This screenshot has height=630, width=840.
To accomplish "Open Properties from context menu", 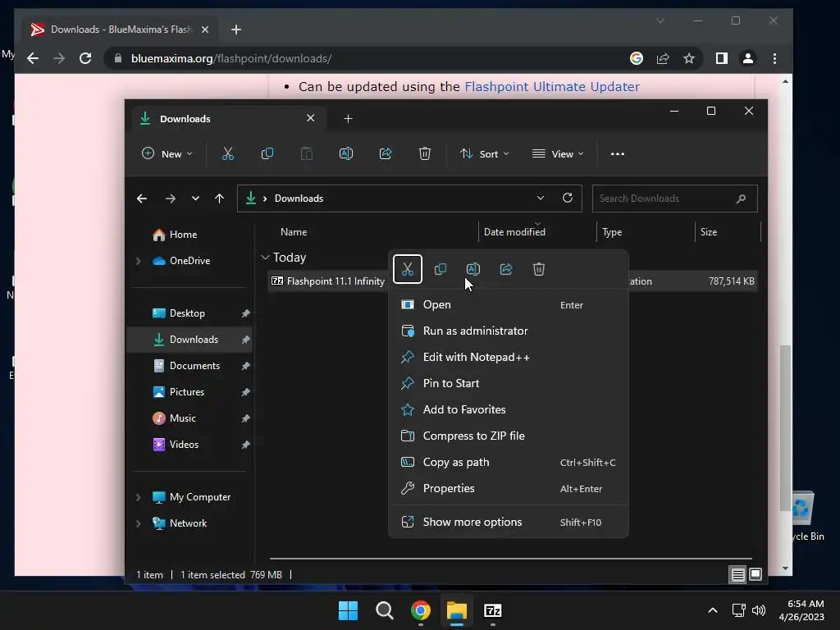I will tap(509, 489).
